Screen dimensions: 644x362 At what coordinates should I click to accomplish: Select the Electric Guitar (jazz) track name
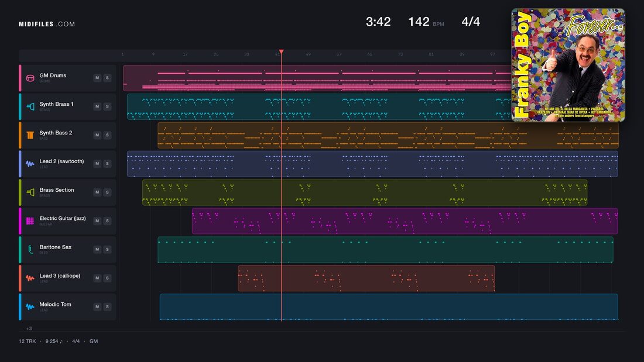click(x=63, y=218)
